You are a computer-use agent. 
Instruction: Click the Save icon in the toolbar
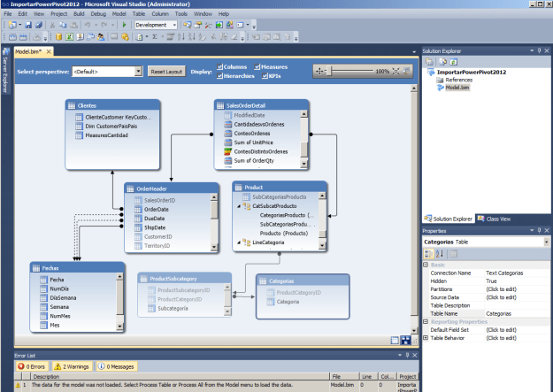pyautogui.click(x=27, y=25)
